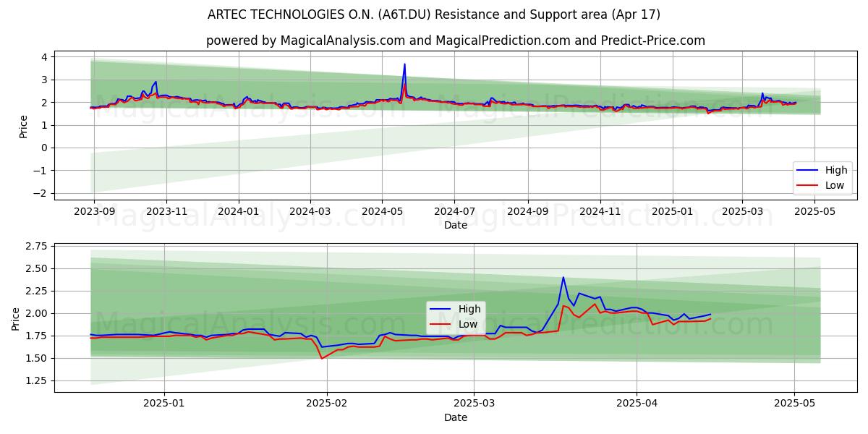The image size is (868, 434).
Task: Select the 2024-05 date tick label
Action: click(x=383, y=210)
